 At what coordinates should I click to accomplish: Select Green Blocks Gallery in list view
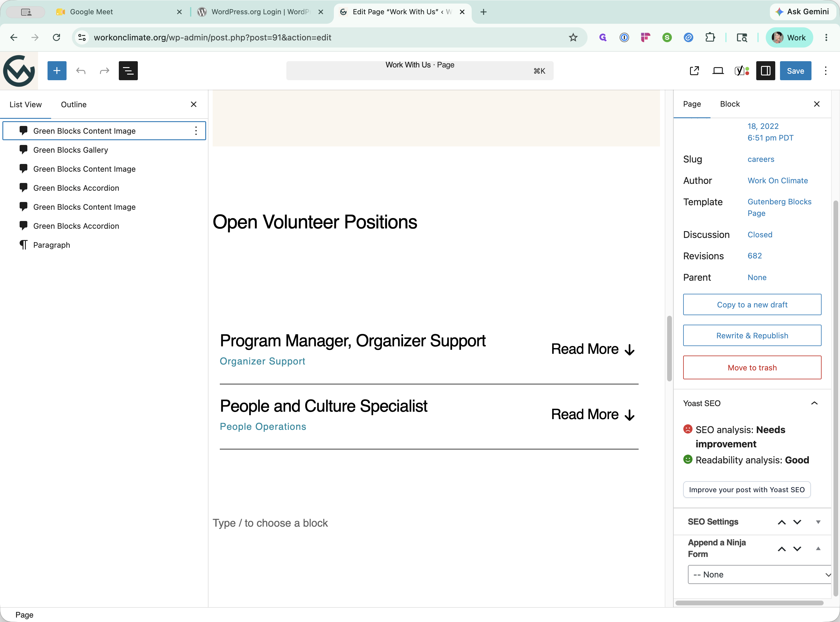pyautogui.click(x=104, y=150)
